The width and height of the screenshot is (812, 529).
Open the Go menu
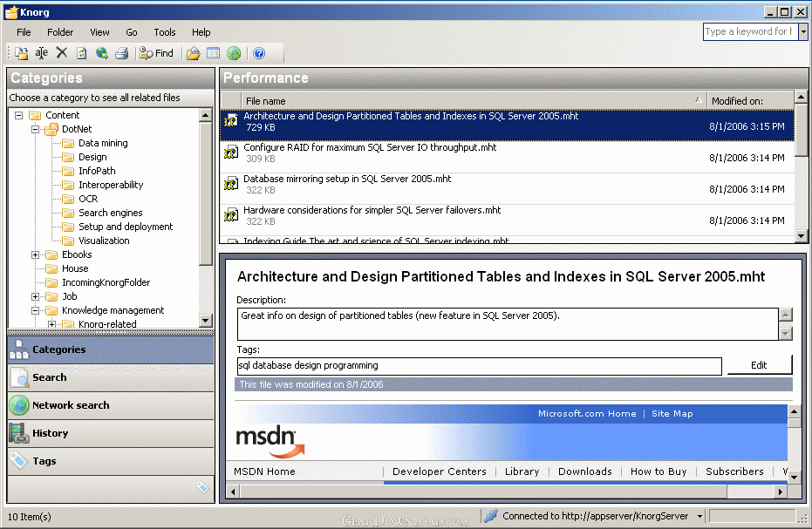click(x=132, y=32)
